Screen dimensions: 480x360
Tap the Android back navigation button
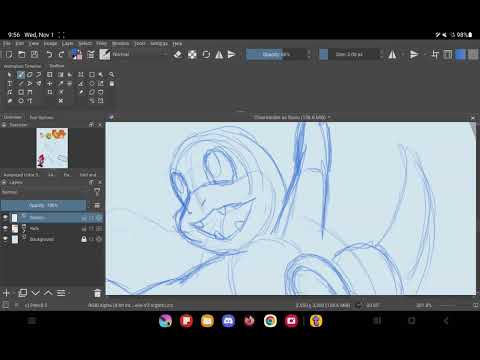point(446,321)
